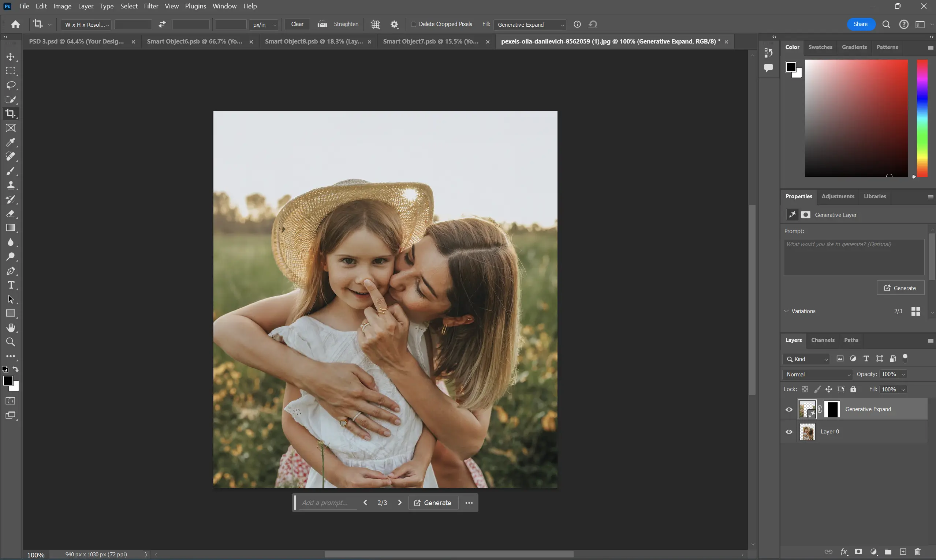Select the Brush tool
The width and height of the screenshot is (936, 560).
click(11, 171)
